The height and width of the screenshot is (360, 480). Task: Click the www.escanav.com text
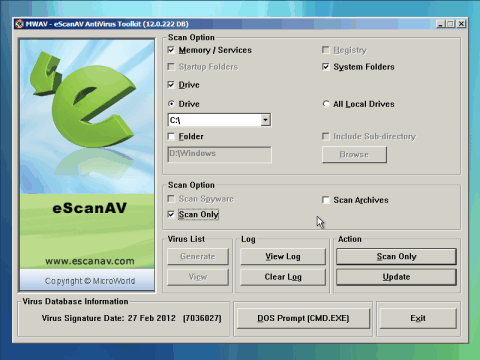pyautogui.click(x=90, y=261)
